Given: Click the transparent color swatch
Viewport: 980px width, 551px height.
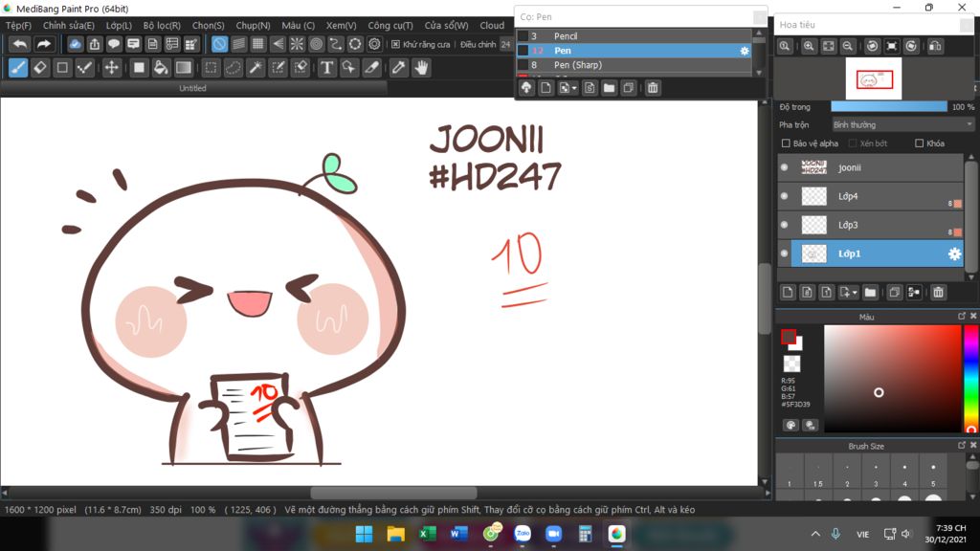Looking at the screenshot, I should (791, 364).
